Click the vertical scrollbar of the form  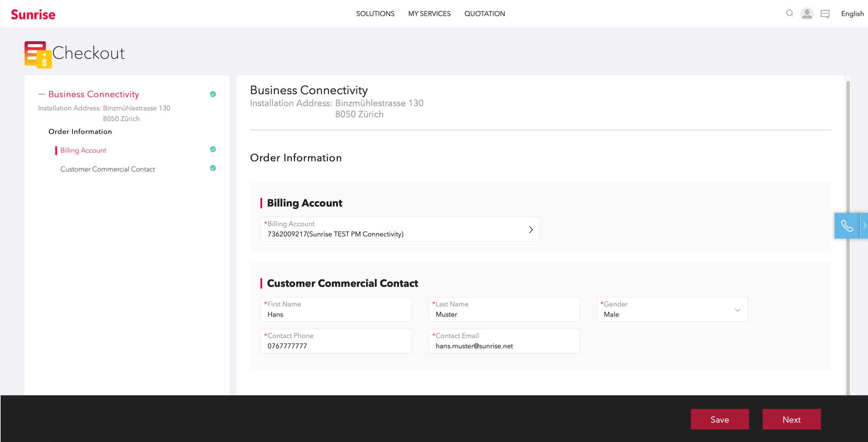[848, 237]
